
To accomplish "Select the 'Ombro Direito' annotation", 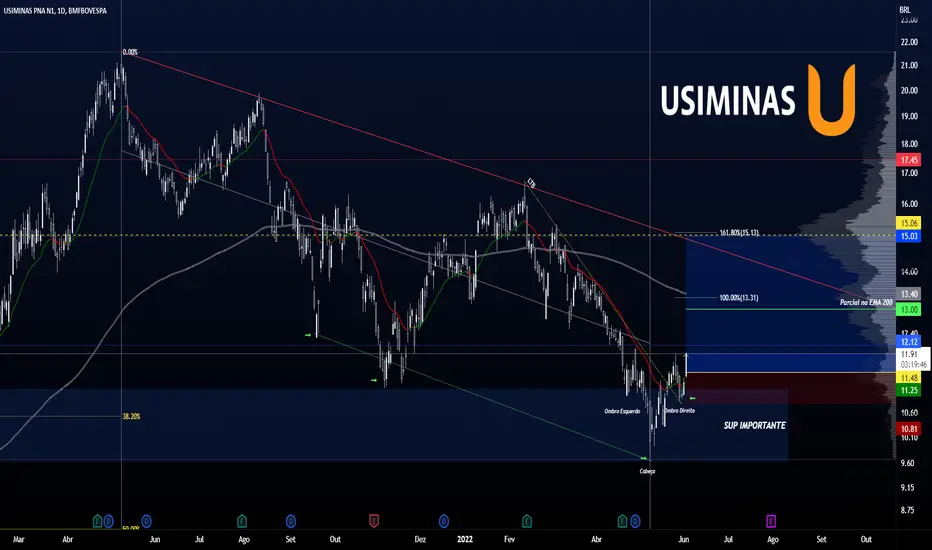I will (x=679, y=410).
